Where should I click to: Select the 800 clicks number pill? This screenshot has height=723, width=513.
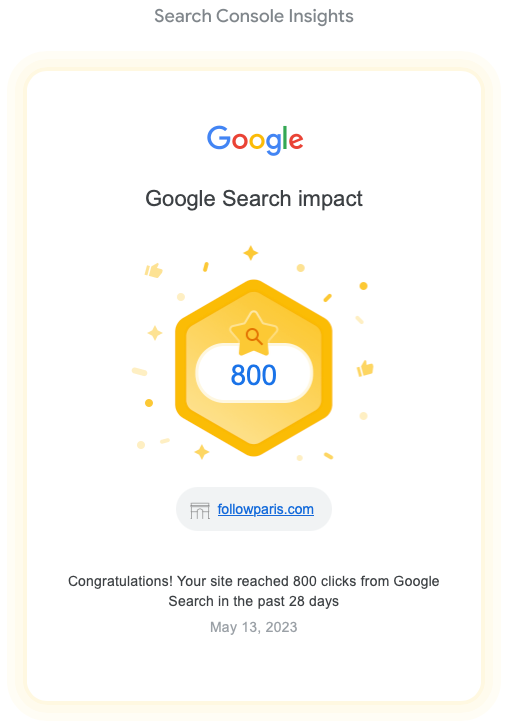click(254, 374)
